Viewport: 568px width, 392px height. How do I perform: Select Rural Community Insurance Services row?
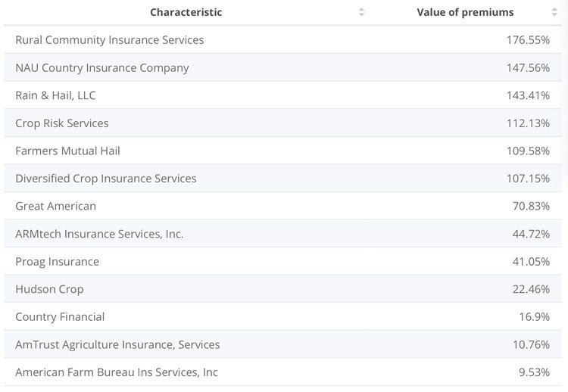coord(110,40)
